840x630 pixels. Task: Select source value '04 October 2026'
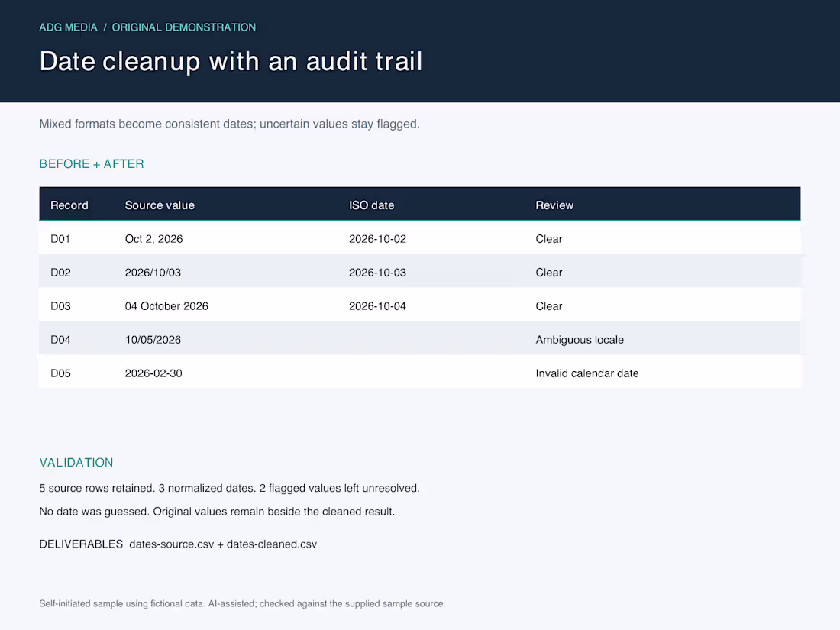(166, 306)
